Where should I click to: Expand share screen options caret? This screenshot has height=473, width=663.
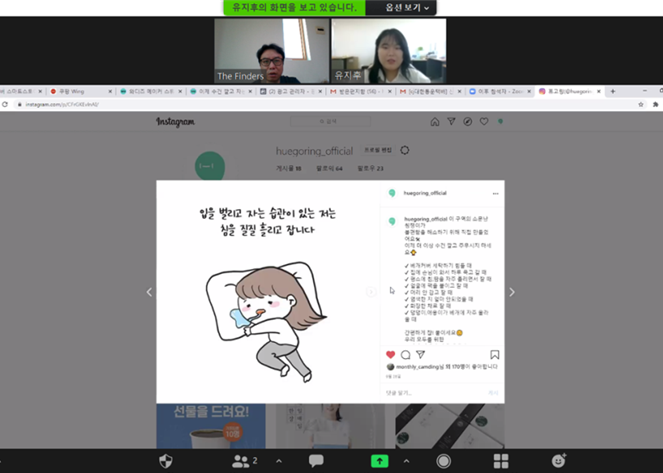point(406,461)
